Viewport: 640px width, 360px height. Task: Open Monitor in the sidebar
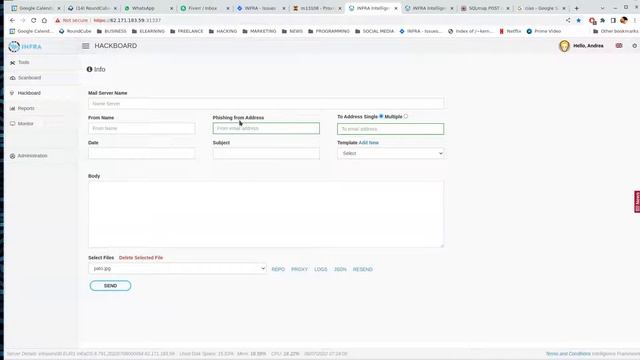(x=25, y=124)
